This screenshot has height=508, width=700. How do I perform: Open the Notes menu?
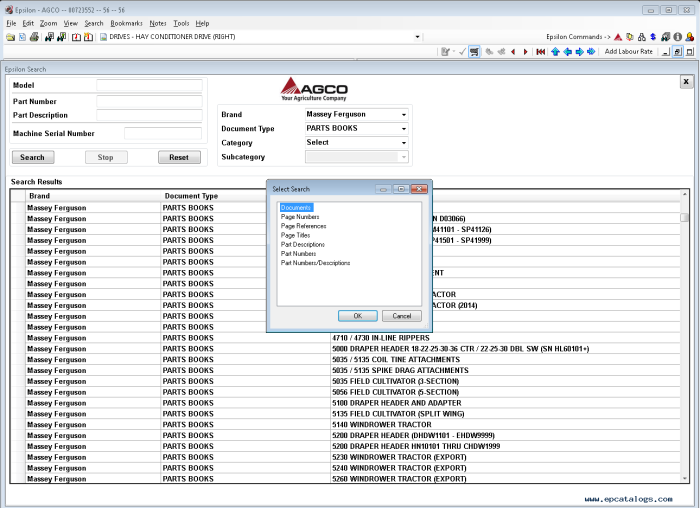tap(158, 23)
